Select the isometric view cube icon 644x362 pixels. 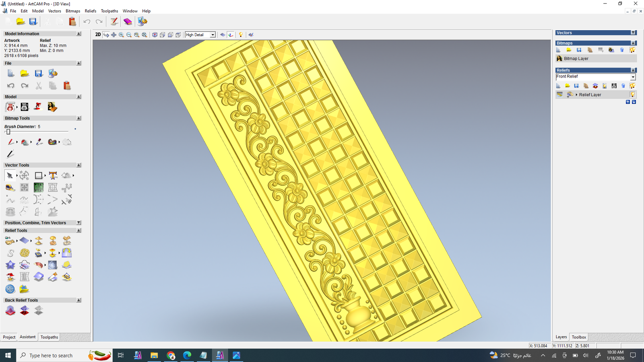[x=155, y=35]
